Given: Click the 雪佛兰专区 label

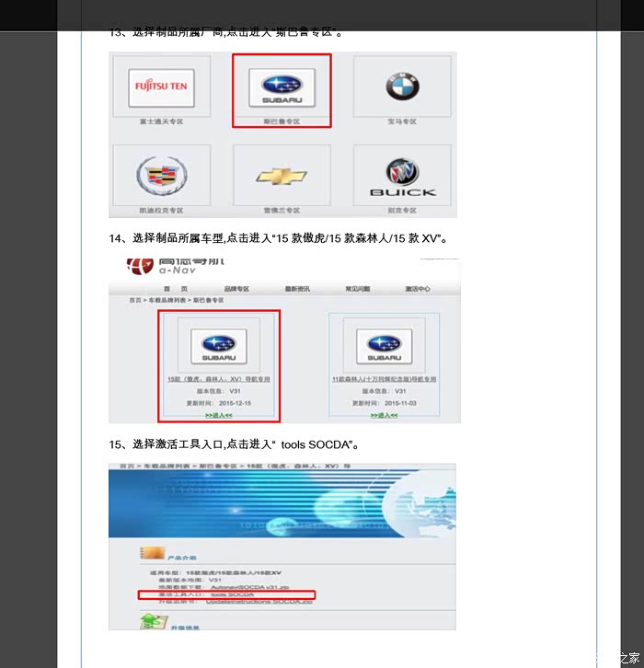Looking at the screenshot, I should [282, 211].
